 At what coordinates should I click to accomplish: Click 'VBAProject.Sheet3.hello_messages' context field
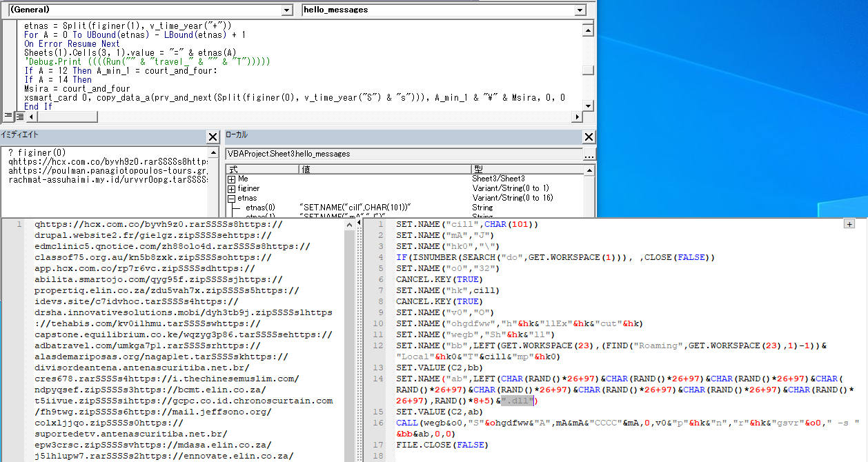point(404,154)
